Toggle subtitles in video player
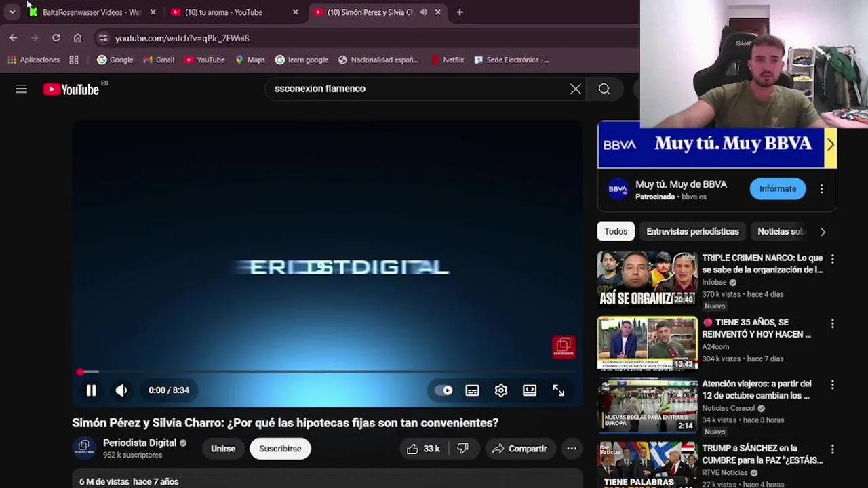Viewport: 868px width, 488px height. (472, 390)
